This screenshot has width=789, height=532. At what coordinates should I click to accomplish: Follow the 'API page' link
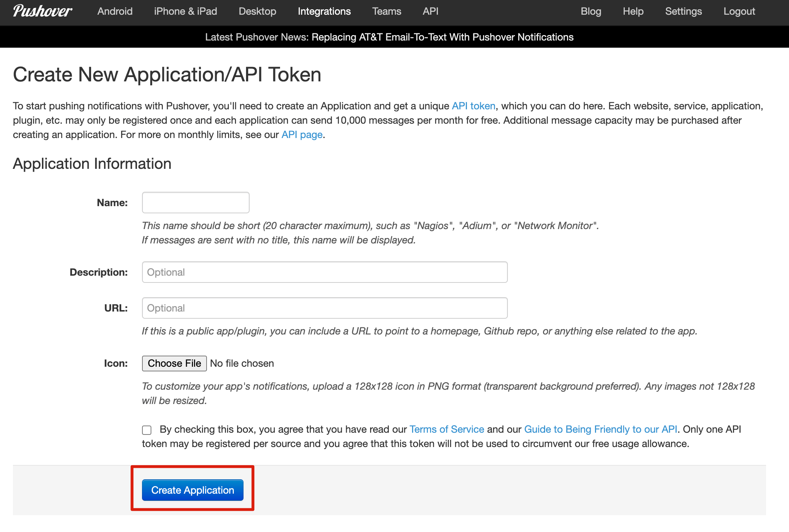click(302, 134)
